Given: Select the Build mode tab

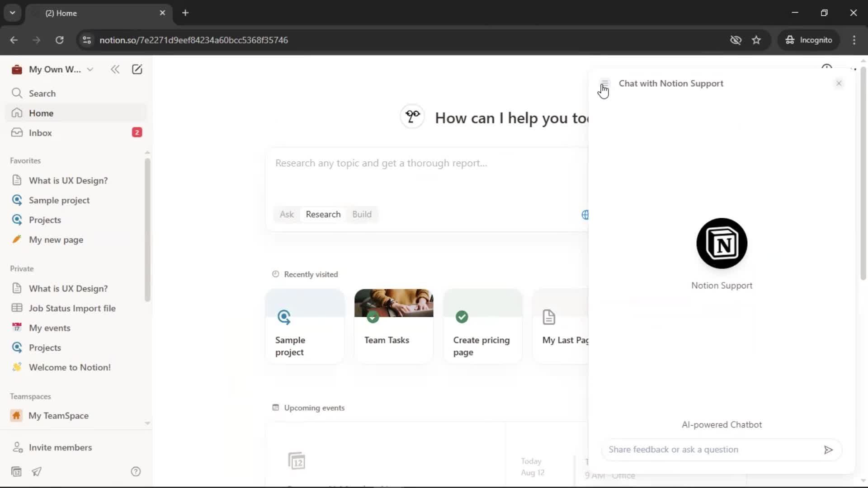Looking at the screenshot, I should click(362, 214).
